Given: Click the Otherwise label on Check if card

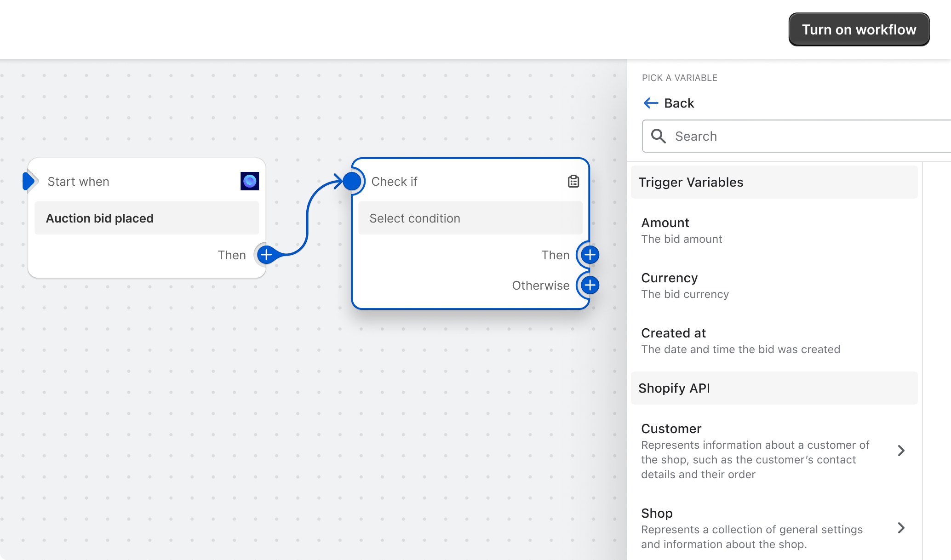Looking at the screenshot, I should [541, 286].
